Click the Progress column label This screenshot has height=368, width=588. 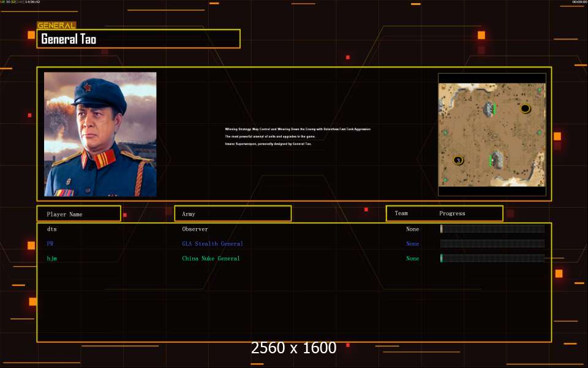[x=452, y=213]
